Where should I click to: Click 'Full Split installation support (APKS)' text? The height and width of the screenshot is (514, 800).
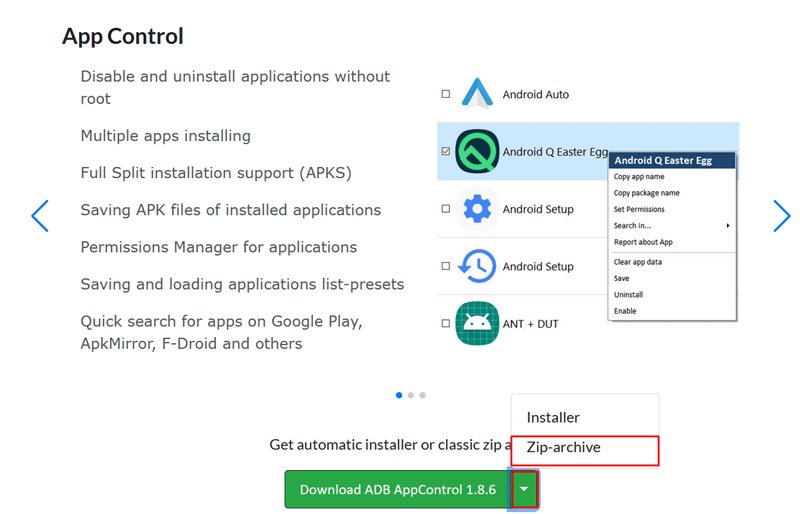pos(216,173)
